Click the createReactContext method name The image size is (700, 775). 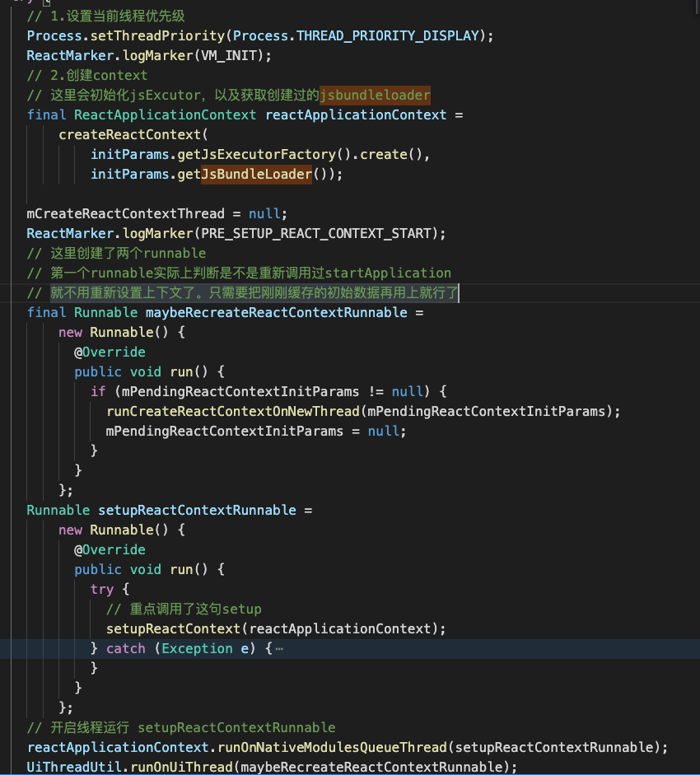129,134
